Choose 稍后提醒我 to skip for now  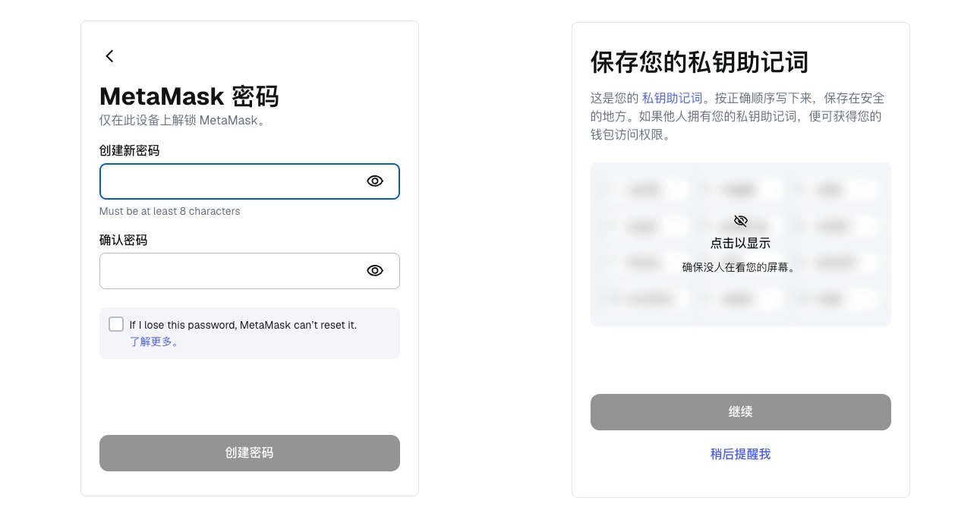[740, 454]
